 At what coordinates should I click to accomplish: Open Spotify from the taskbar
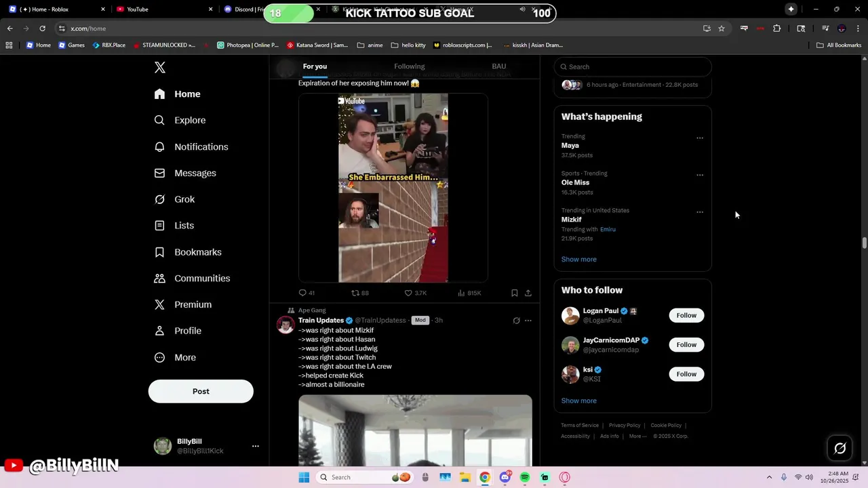(x=525, y=477)
